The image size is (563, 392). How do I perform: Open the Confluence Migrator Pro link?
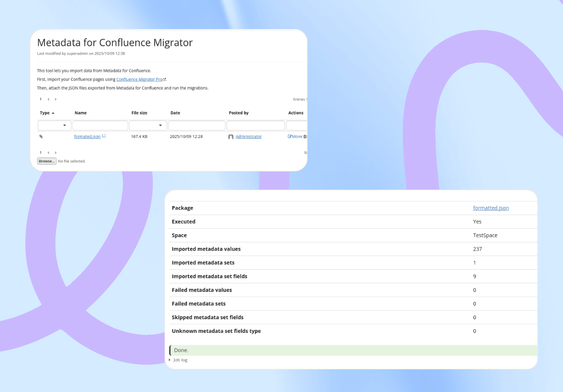141,79
